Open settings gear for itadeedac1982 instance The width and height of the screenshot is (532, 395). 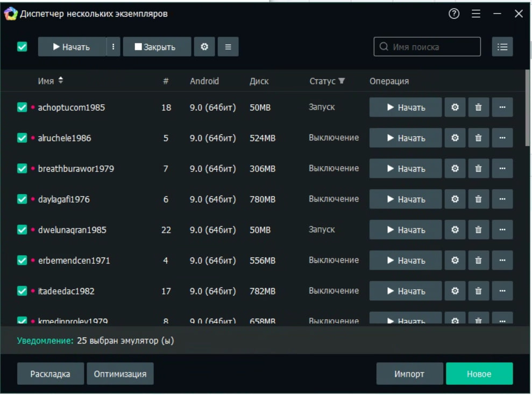(x=455, y=291)
